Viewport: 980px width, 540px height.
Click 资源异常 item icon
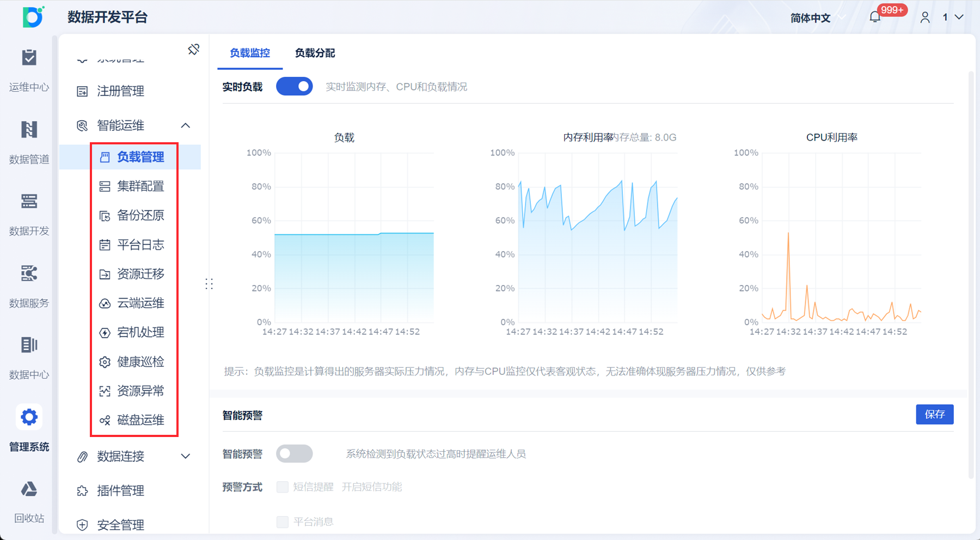105,391
